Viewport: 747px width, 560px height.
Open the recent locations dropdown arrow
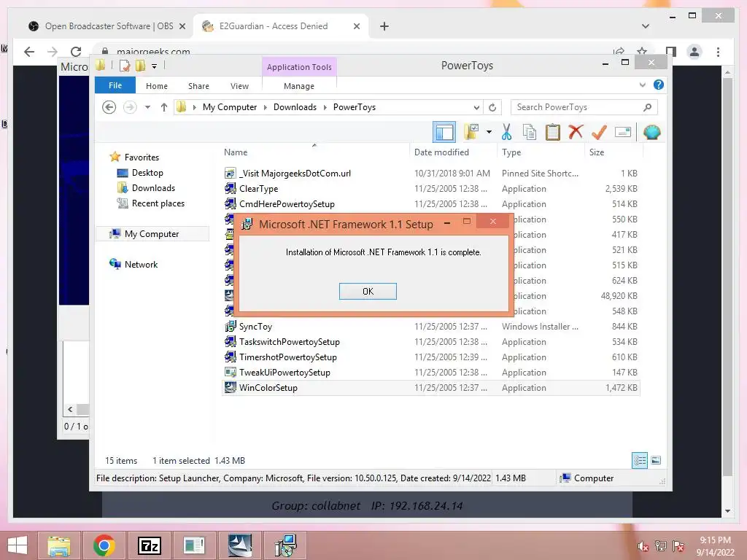click(147, 107)
